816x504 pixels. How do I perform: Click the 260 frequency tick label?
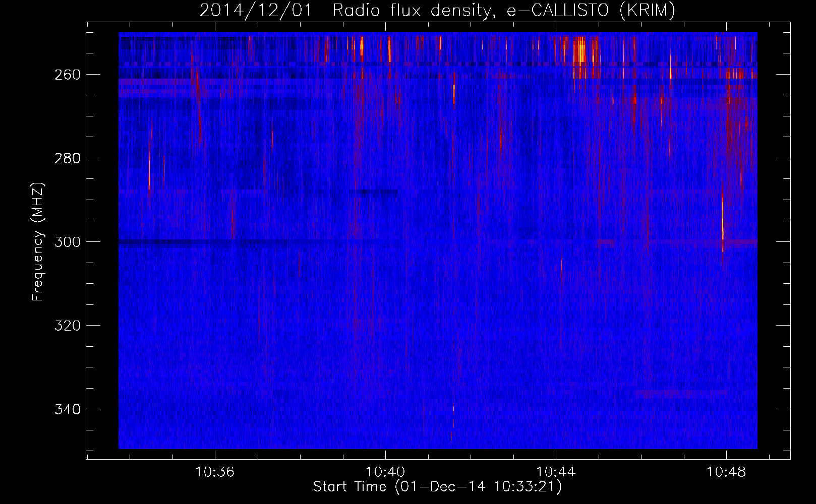coord(67,75)
